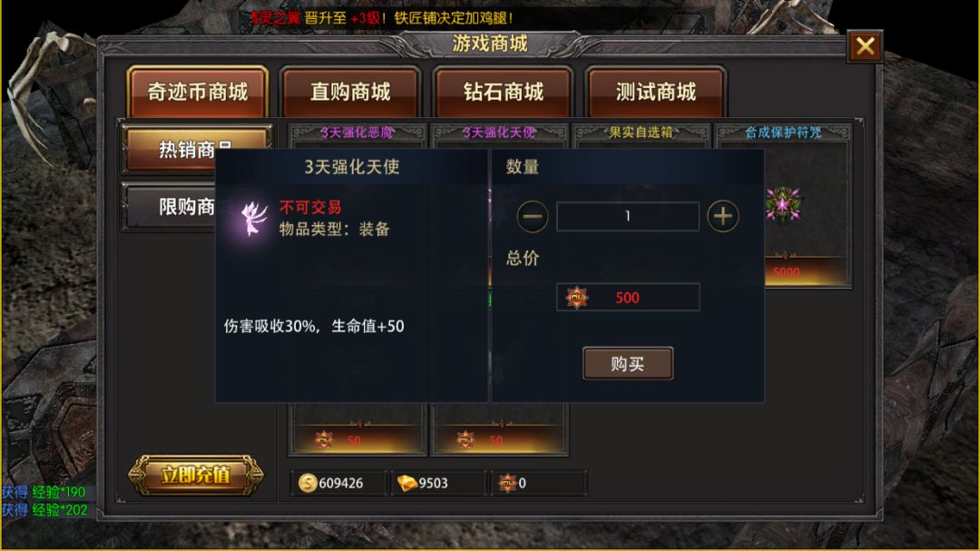Screen dimensions: 980x551
Task: Click the angel wing item icon
Action: pyautogui.click(x=254, y=218)
